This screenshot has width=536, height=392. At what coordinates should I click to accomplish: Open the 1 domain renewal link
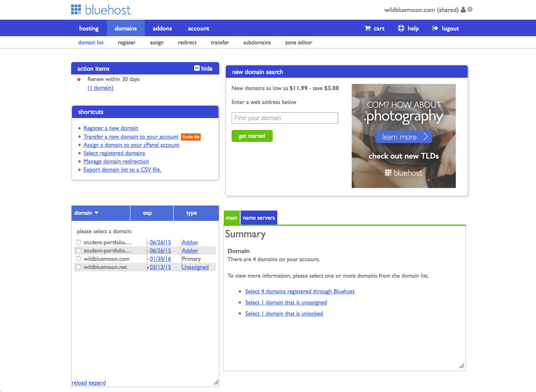(x=101, y=88)
